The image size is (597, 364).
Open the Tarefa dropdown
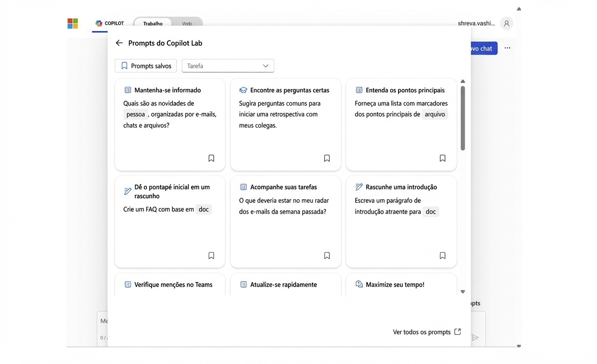pos(228,66)
